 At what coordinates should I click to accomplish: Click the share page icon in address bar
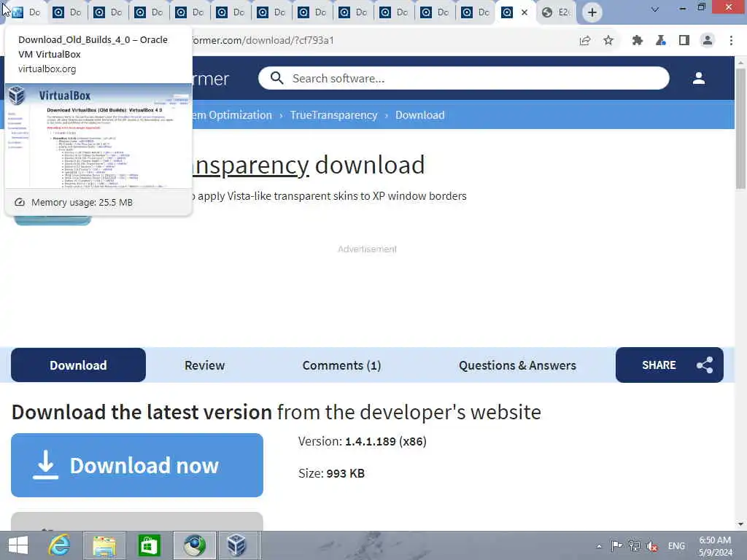coord(585,41)
